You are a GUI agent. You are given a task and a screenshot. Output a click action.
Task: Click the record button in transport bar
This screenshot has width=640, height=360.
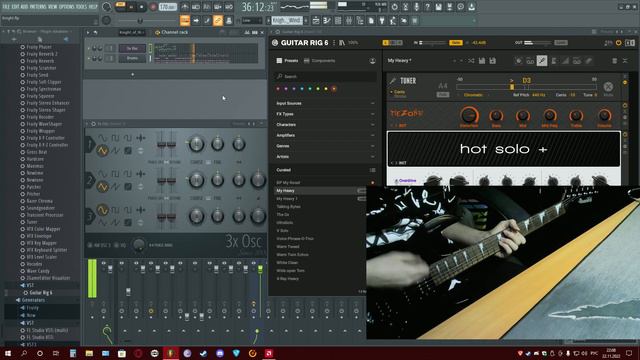point(153,7)
